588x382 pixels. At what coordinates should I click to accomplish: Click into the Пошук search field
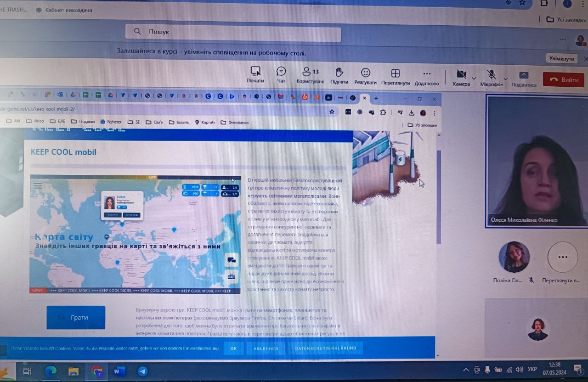point(233,32)
